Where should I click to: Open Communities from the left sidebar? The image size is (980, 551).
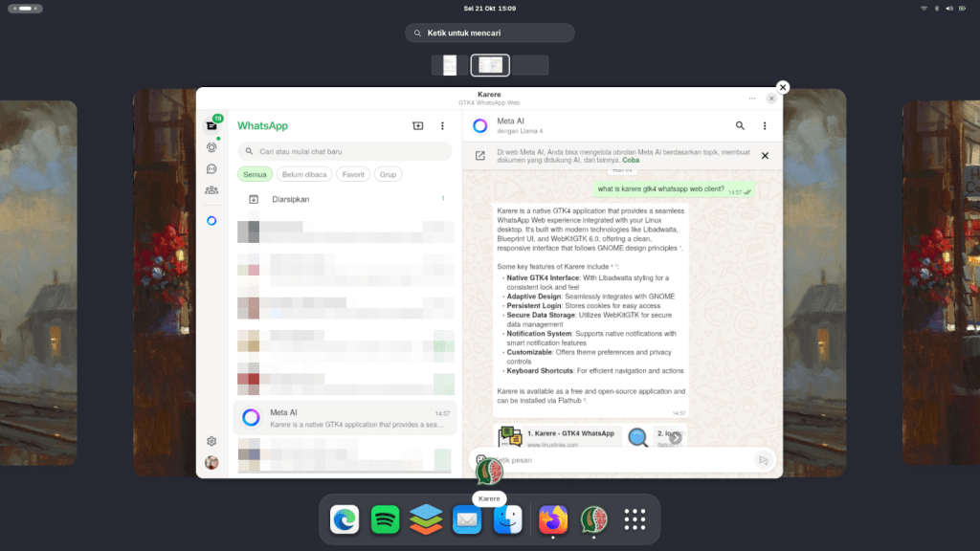click(x=210, y=187)
